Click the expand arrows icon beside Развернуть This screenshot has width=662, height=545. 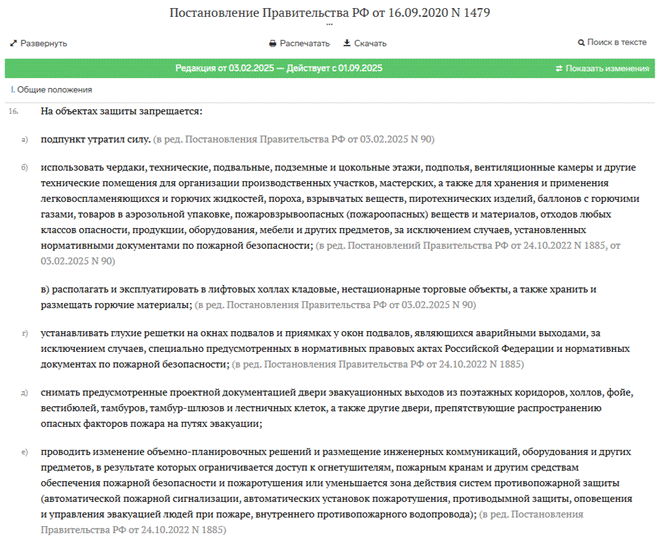point(14,43)
